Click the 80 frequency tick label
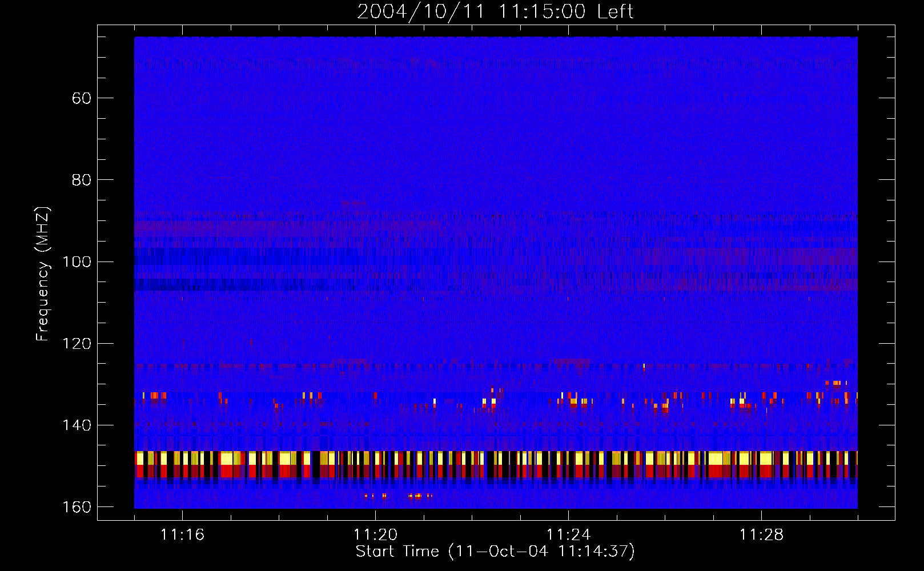This screenshot has width=924, height=571. pos(82,180)
